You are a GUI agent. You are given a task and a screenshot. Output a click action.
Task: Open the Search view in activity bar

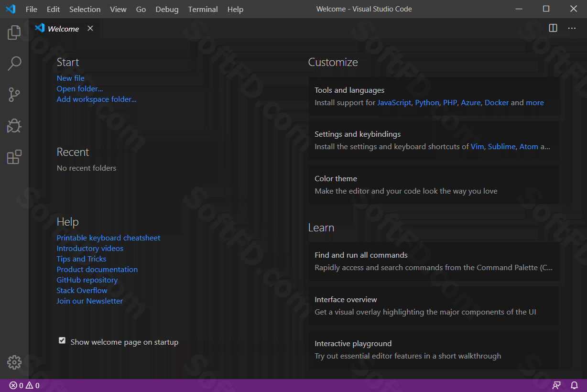click(x=14, y=63)
